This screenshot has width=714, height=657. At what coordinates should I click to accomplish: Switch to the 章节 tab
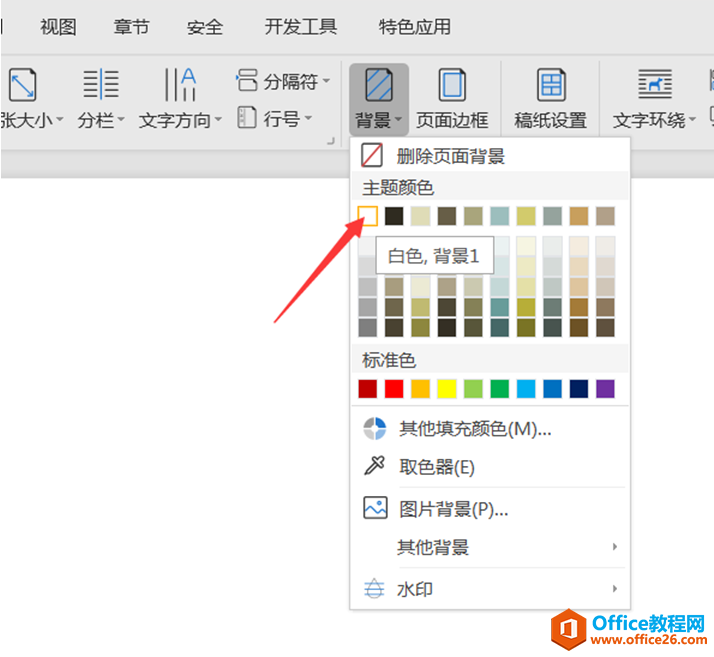click(x=131, y=27)
